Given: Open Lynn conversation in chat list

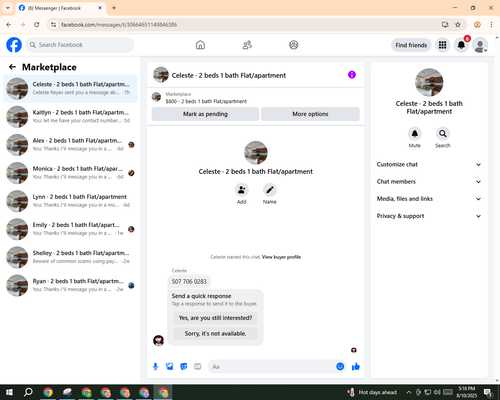Looking at the screenshot, I should 70,201.
